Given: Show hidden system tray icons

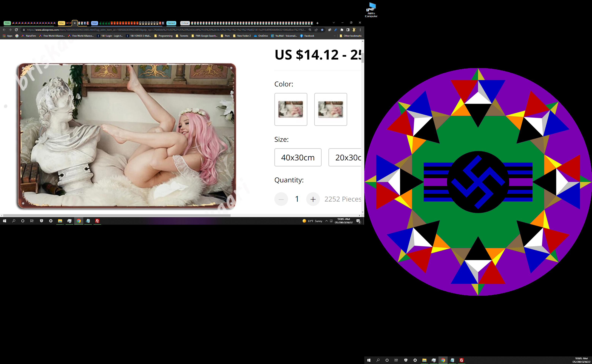Looking at the screenshot, I should 327,221.
